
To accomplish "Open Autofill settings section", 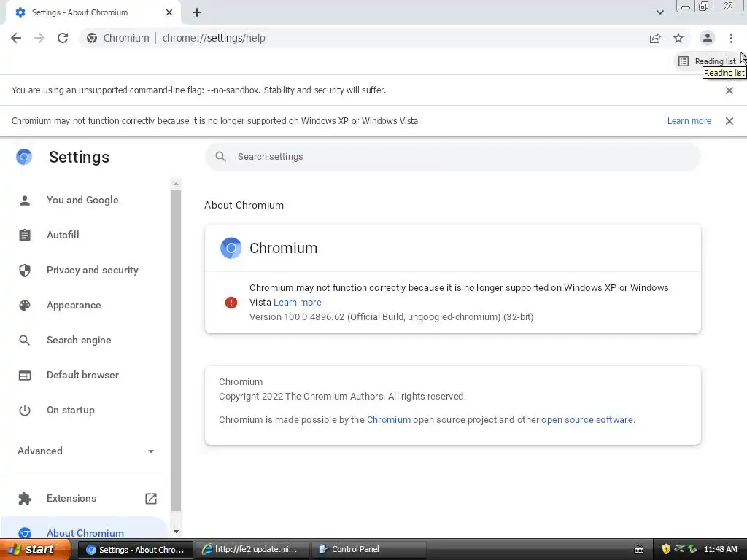I will pos(63,235).
